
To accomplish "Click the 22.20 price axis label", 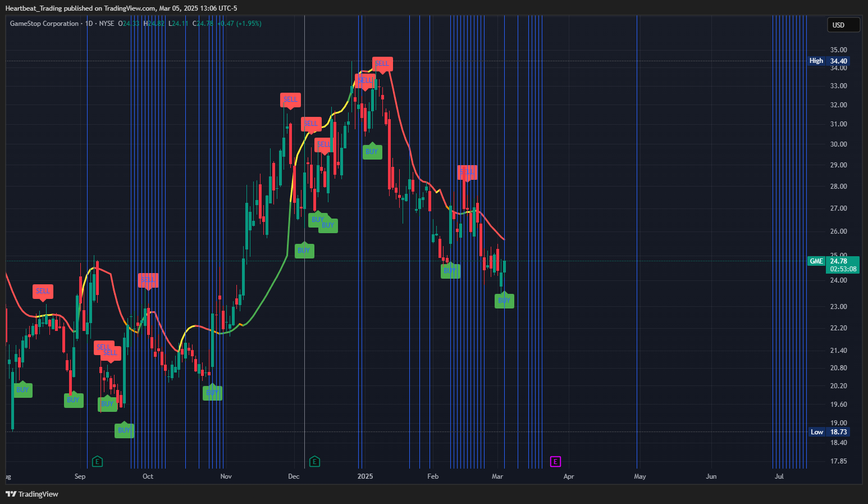I will (x=839, y=328).
